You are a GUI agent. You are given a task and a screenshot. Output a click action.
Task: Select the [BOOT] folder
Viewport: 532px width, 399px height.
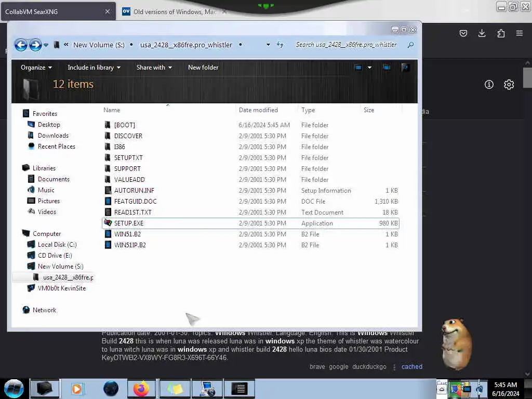coord(125,125)
